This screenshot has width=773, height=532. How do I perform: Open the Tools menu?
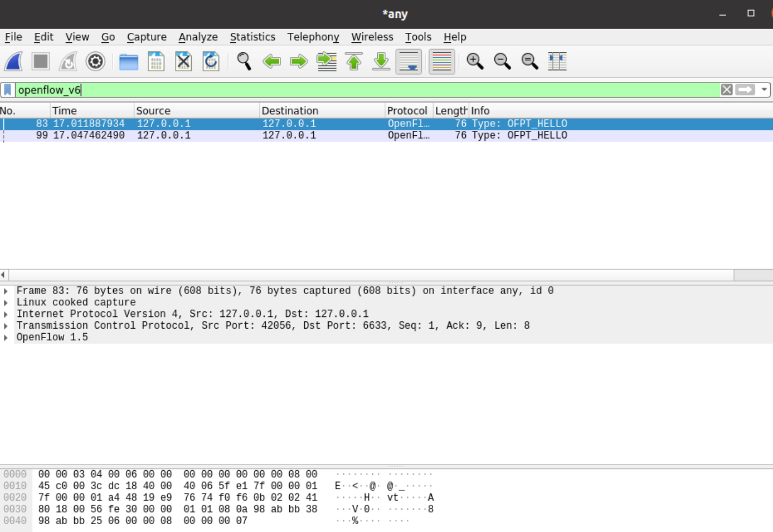click(x=418, y=37)
